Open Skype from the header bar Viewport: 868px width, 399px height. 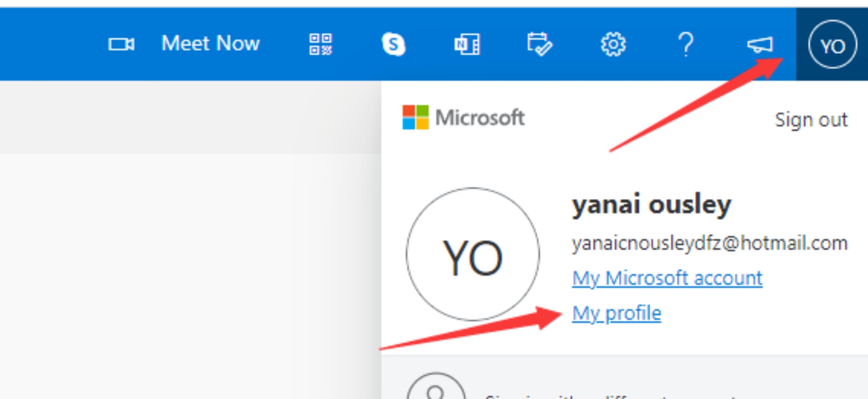(393, 44)
